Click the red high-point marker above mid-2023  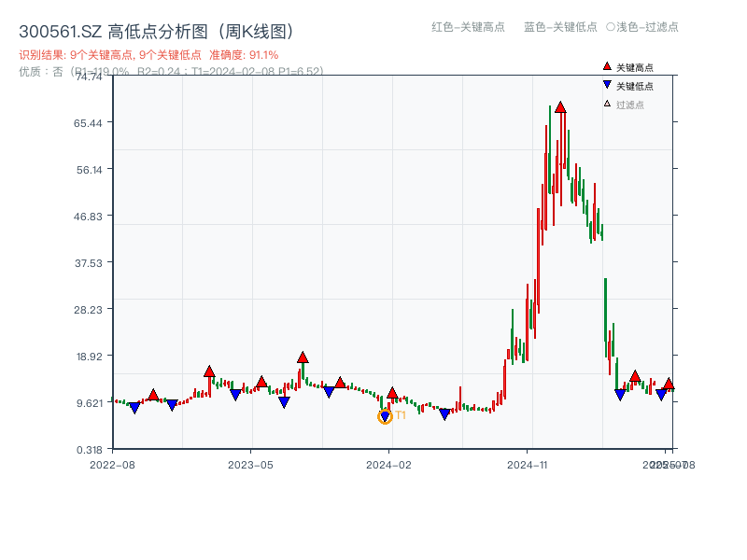pyautogui.click(x=303, y=356)
